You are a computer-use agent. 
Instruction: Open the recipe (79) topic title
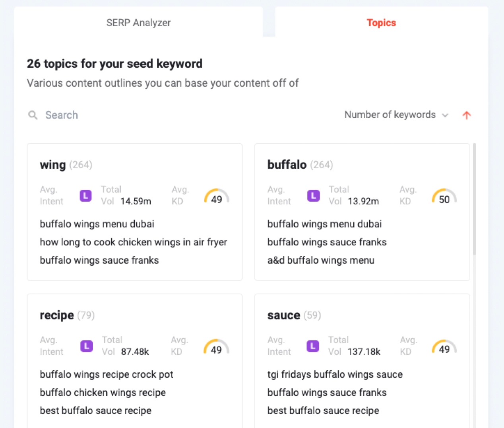[x=67, y=315]
